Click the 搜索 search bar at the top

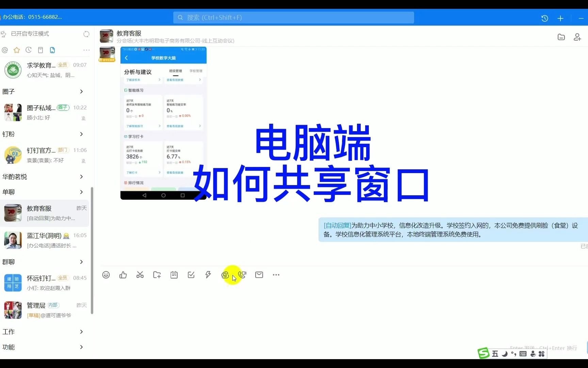pyautogui.click(x=294, y=17)
